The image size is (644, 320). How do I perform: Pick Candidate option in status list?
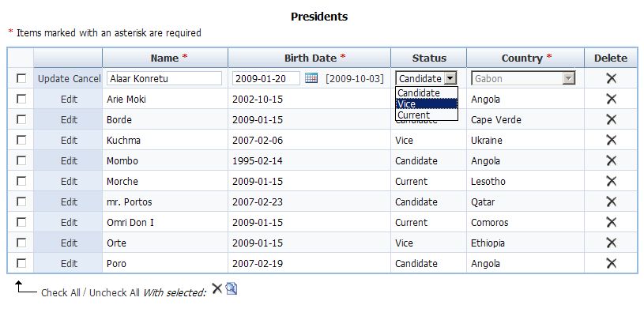coord(427,92)
